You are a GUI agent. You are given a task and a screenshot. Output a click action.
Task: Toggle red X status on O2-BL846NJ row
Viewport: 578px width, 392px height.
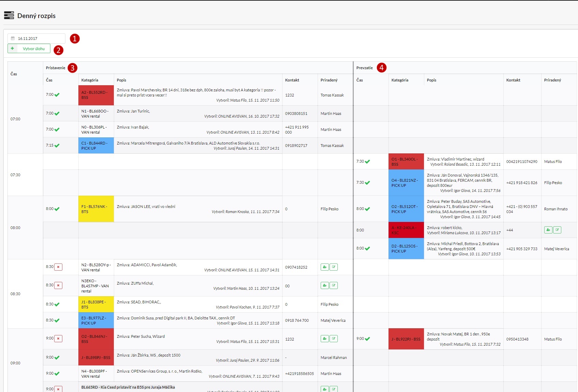pos(58,339)
